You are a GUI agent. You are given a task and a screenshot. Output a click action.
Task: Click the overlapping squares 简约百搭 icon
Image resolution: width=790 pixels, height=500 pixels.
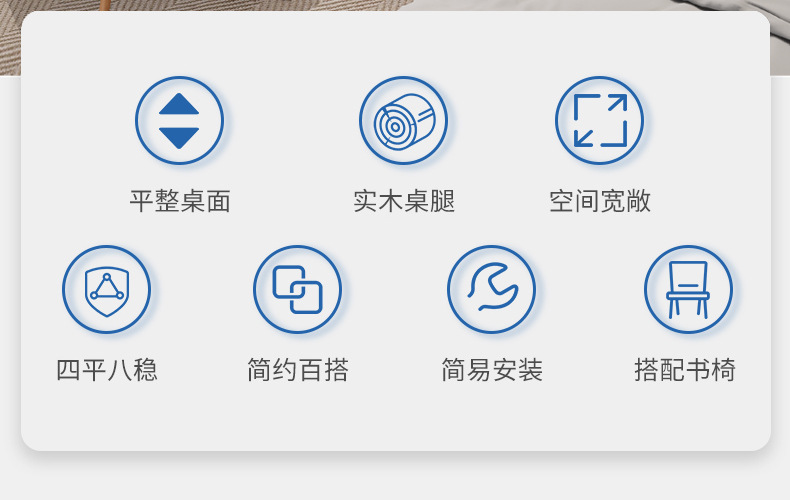pyautogui.click(x=297, y=290)
